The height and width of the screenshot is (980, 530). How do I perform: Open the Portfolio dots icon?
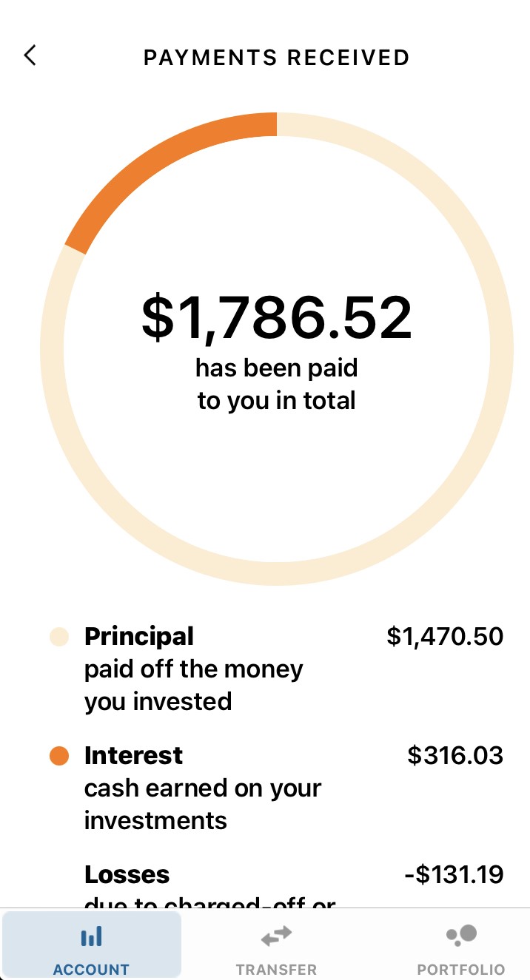(460, 936)
